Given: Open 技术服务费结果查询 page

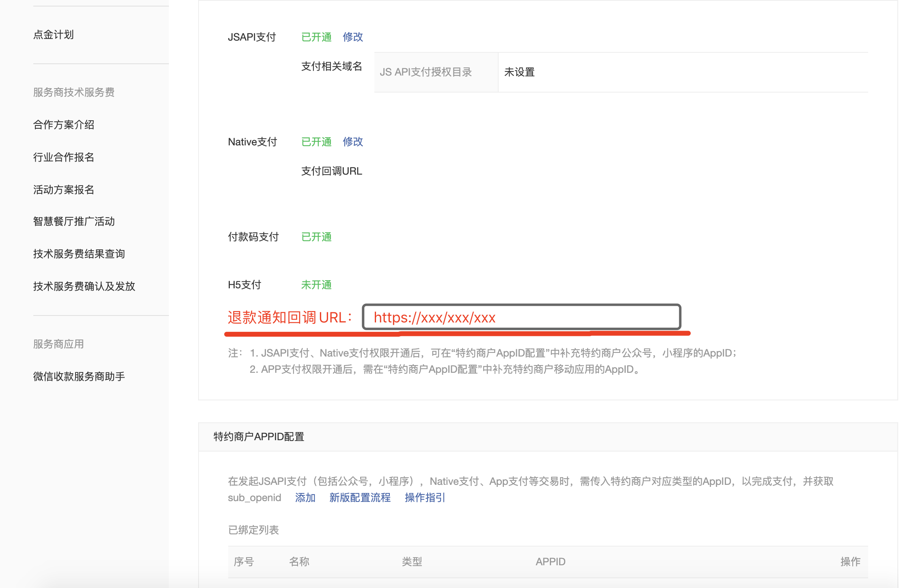Looking at the screenshot, I should coord(79,254).
